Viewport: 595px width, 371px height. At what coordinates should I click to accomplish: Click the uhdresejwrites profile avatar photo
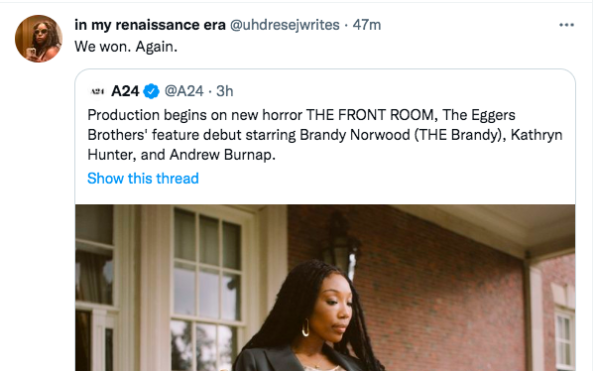38,38
